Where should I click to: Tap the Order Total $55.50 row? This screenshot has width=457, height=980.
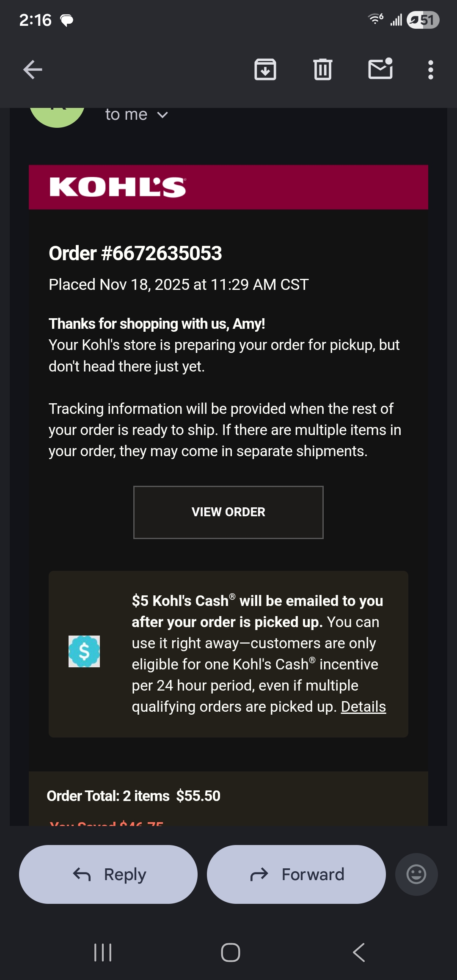coord(228,796)
